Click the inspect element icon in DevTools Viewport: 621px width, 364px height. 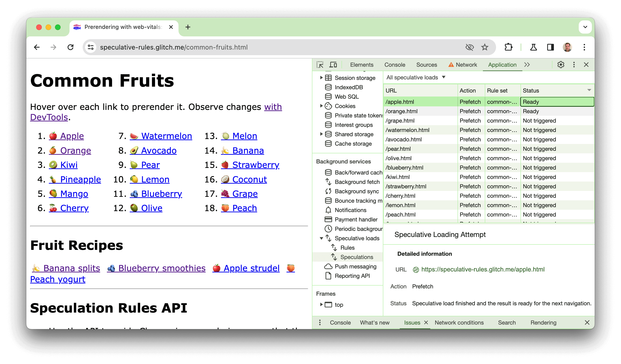320,65
